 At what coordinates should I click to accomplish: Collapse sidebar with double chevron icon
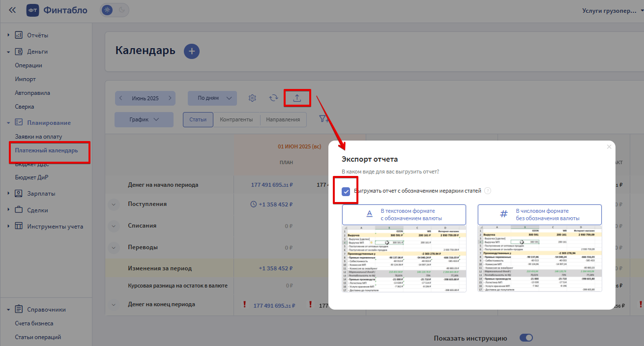click(x=12, y=10)
